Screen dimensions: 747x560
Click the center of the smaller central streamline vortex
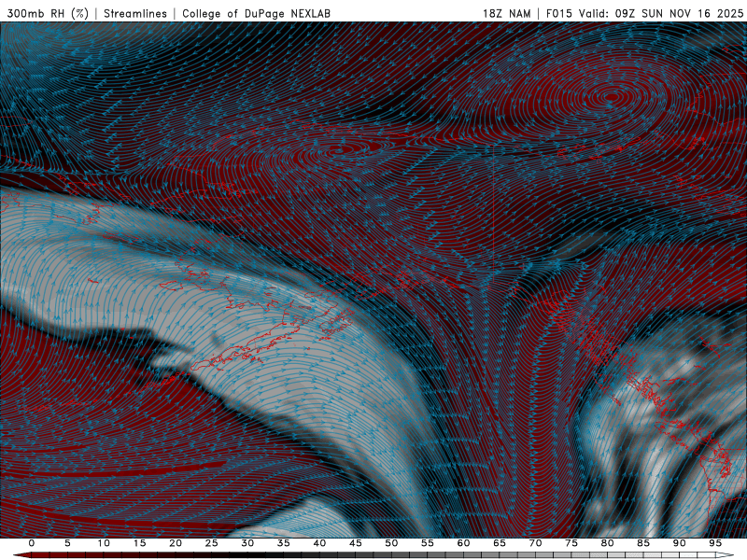click(x=343, y=149)
